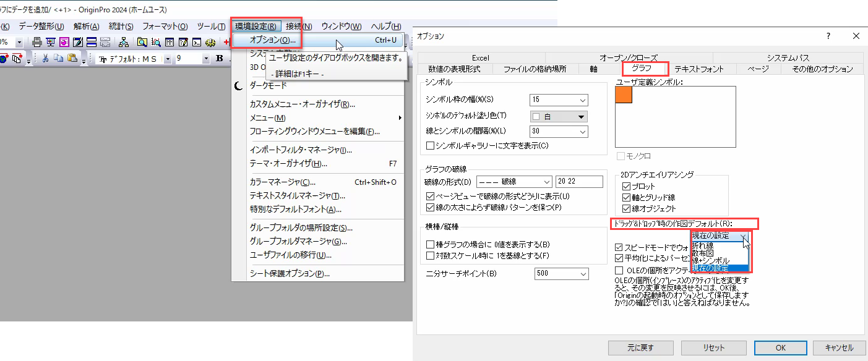Screen dimensions: 868x361
Task: Toggle keep dash pattern regardless of line width
Action: coord(431,207)
